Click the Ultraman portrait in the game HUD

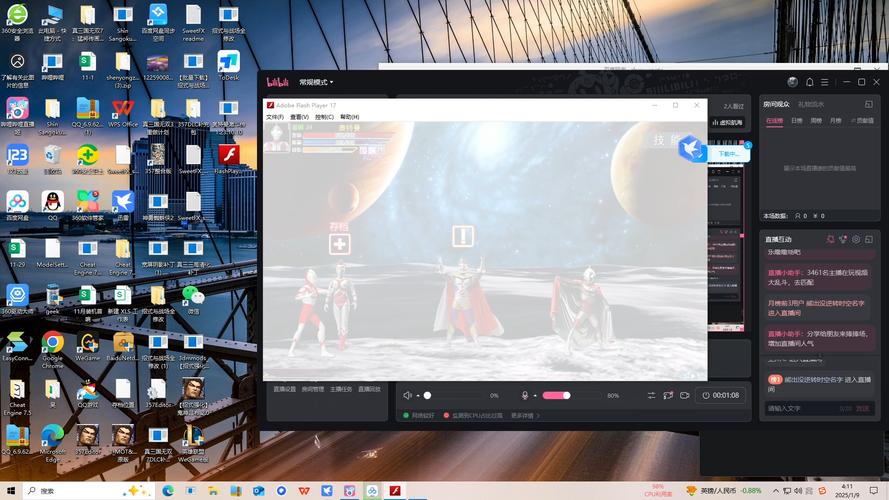(x=277, y=137)
